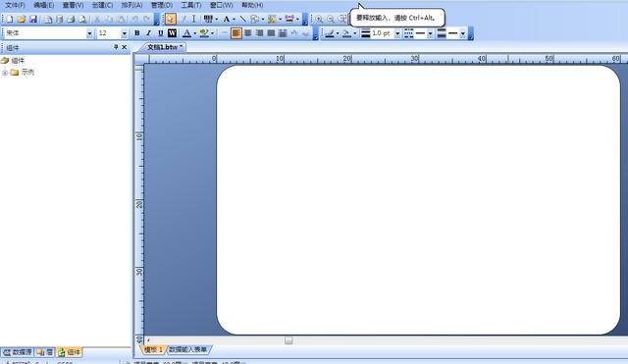Save the current document
This screenshot has width=628, height=364.
tap(33, 19)
